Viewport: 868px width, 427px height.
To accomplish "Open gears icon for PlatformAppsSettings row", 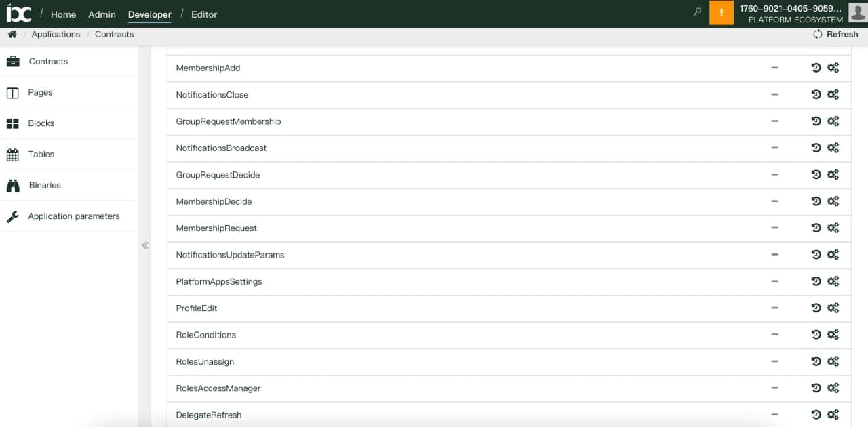I will [x=833, y=281].
